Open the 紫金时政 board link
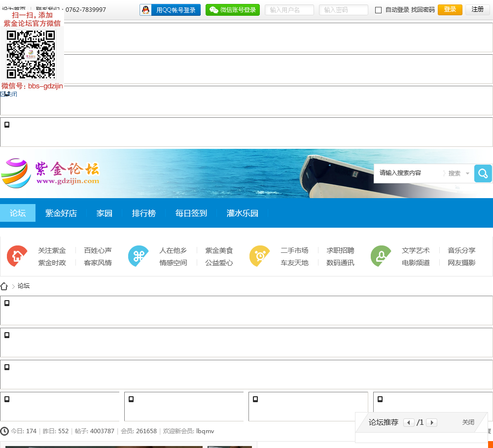This screenshot has width=493, height=448. pyautogui.click(x=52, y=263)
